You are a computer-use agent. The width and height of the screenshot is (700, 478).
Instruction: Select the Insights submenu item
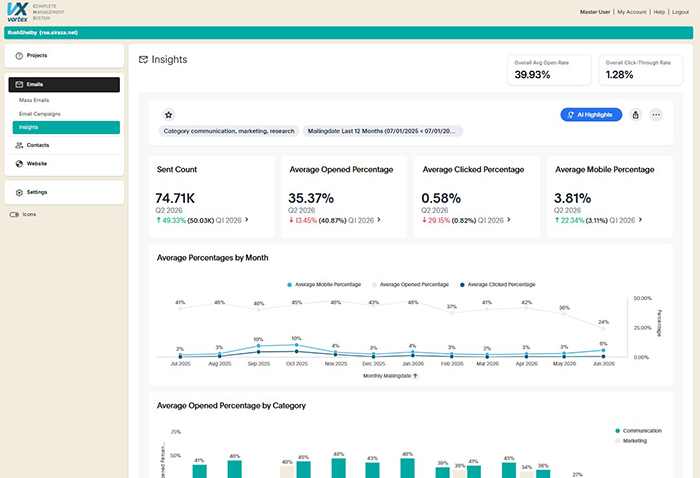tap(66, 127)
